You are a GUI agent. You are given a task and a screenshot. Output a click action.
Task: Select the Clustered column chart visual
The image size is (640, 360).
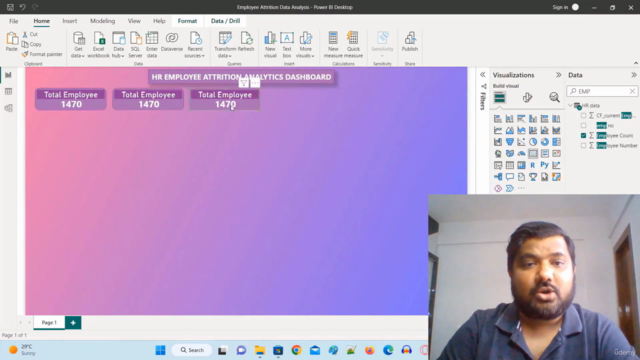pos(533,119)
